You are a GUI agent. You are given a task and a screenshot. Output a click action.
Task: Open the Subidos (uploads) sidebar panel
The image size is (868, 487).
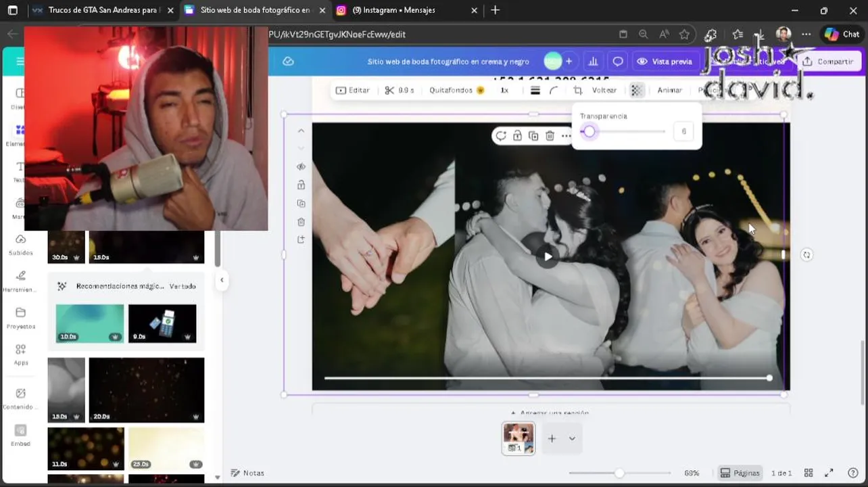tap(20, 244)
